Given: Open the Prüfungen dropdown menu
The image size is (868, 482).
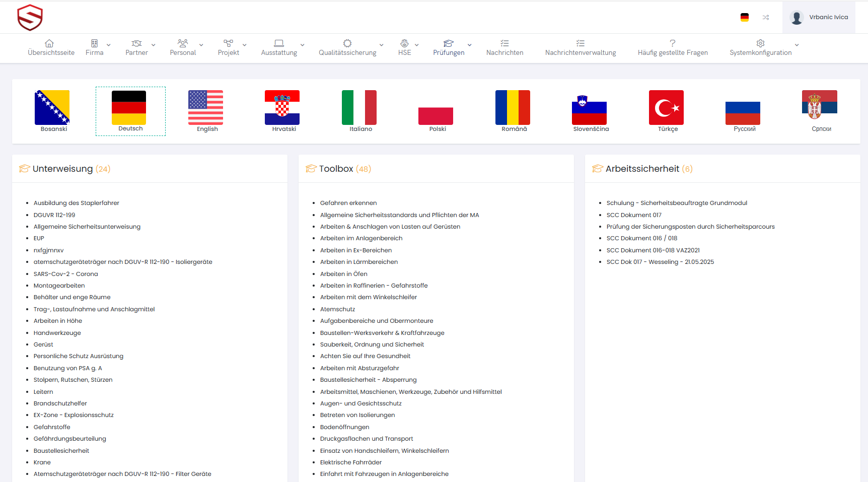Looking at the screenshot, I should [452, 48].
